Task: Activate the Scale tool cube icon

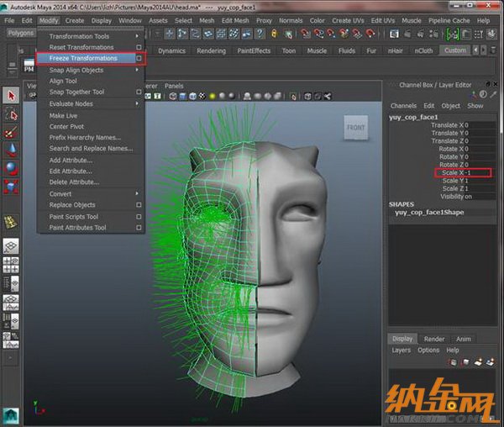Action: (x=11, y=187)
